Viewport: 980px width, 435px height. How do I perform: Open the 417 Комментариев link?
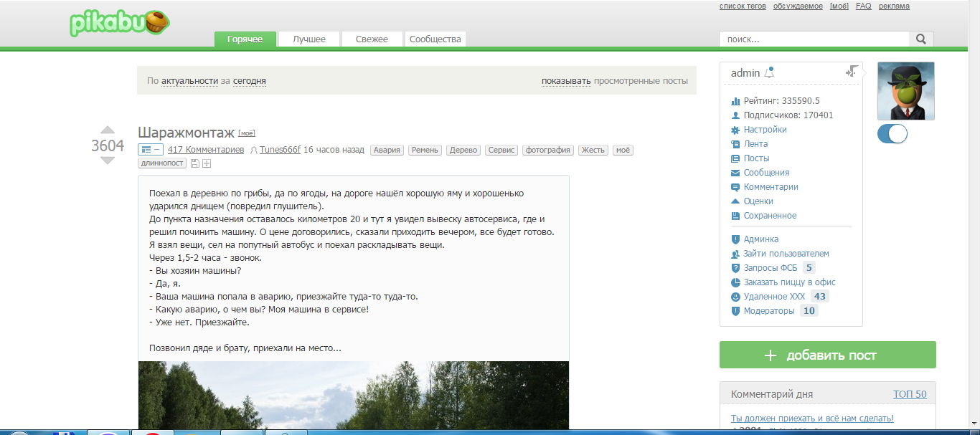(x=205, y=150)
